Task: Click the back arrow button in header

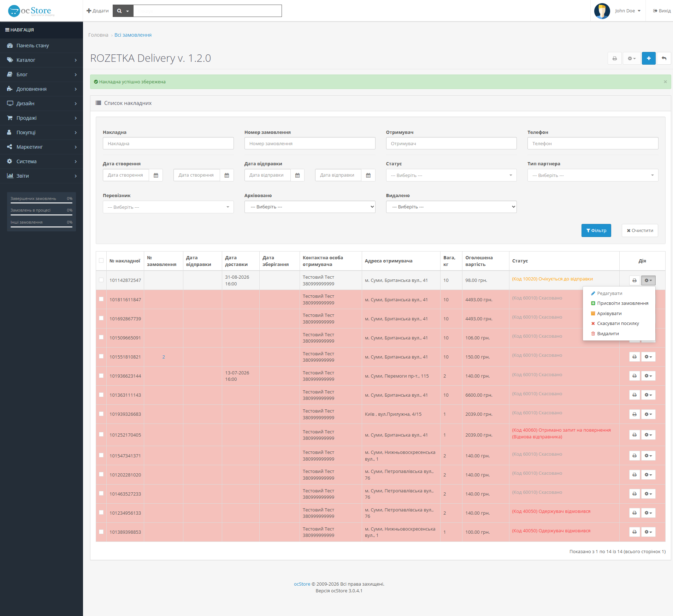Action: (664, 58)
